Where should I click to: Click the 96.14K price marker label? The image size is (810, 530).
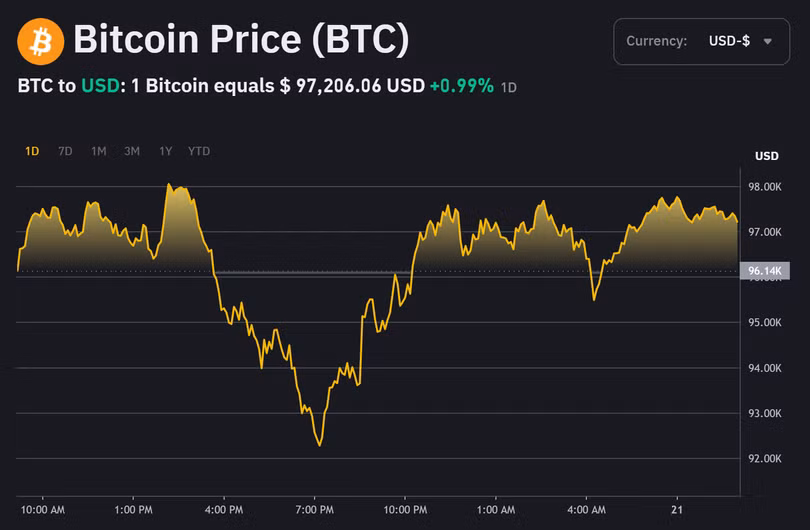click(x=765, y=271)
